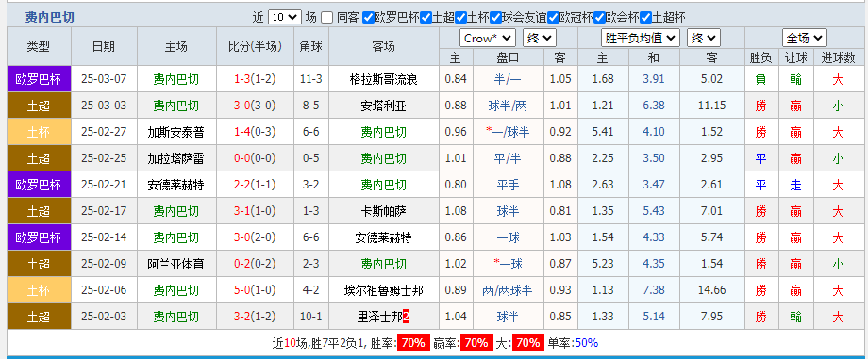Open the 终 dropdown beside 胜平负均值

coord(704,39)
